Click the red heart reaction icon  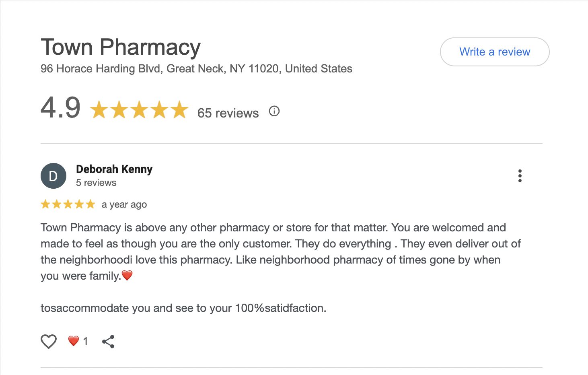[73, 341]
